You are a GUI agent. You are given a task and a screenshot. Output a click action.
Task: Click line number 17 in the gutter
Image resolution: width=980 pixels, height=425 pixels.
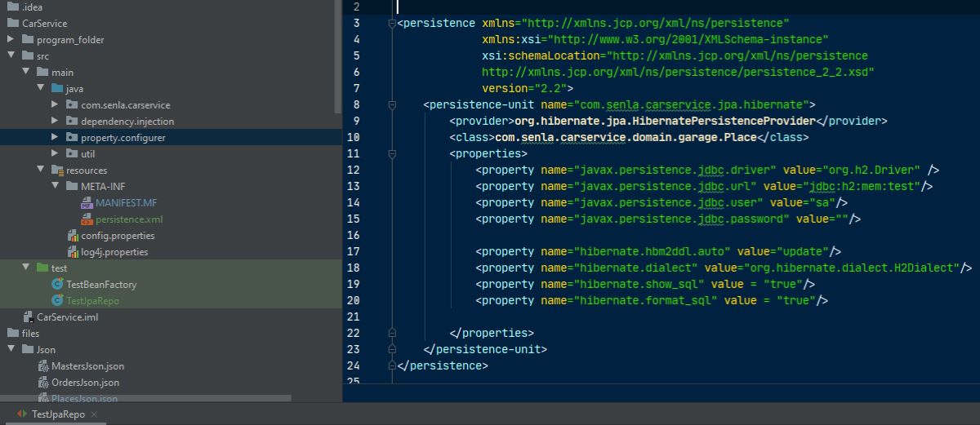pyautogui.click(x=353, y=251)
